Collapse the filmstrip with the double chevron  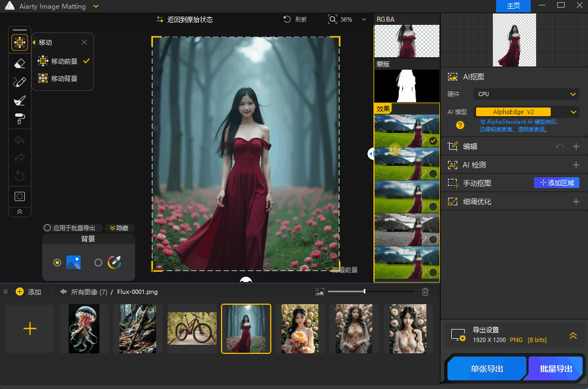pyautogui.click(x=5, y=292)
